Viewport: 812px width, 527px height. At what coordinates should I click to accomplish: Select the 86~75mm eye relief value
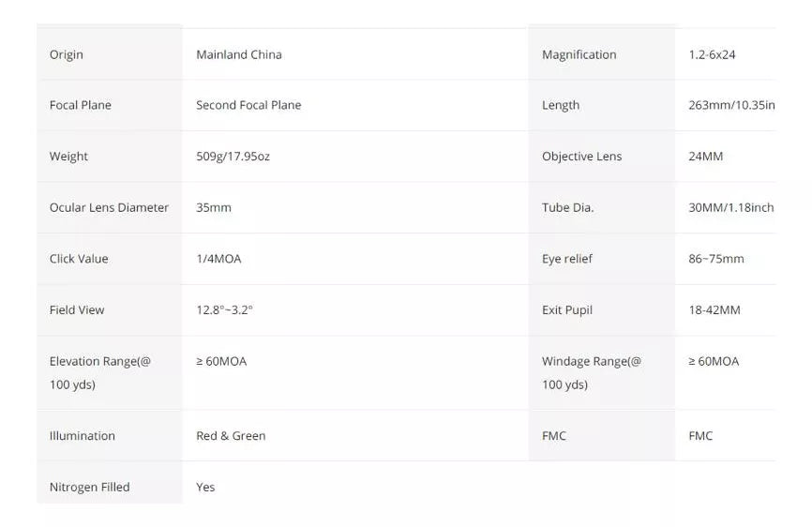coord(716,259)
